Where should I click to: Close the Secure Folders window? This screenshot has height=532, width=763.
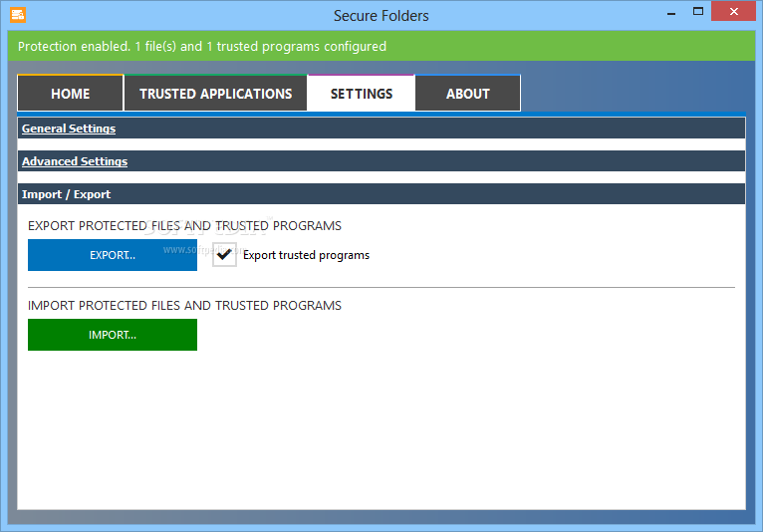tap(733, 11)
